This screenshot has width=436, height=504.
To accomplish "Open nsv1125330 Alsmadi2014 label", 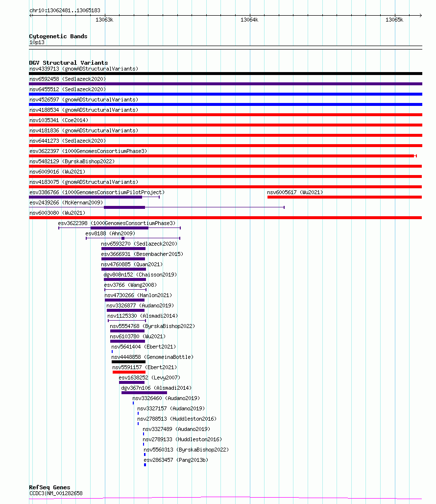I will (143, 316).
